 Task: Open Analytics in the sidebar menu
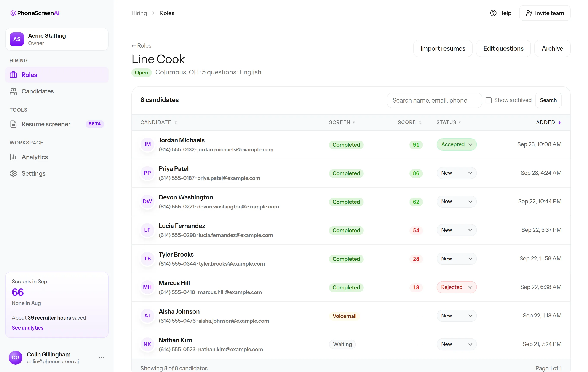click(57, 157)
